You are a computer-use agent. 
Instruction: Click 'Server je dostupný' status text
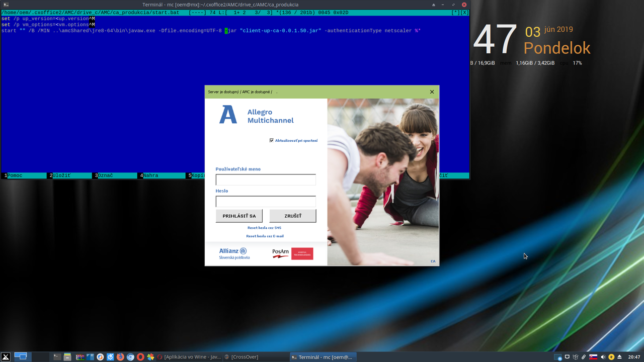pyautogui.click(x=223, y=92)
